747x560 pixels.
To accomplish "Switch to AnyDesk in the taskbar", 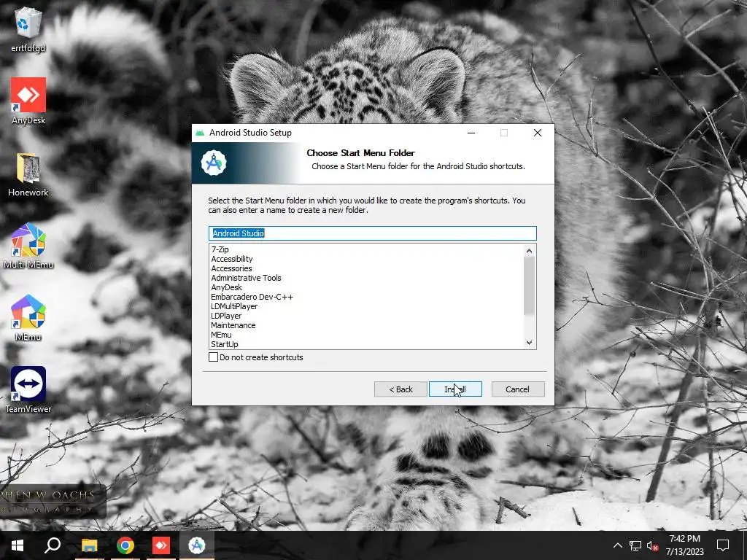I will coord(161,545).
